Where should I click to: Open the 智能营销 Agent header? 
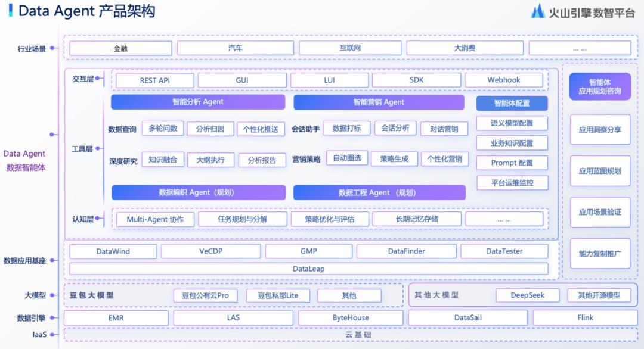(x=379, y=102)
